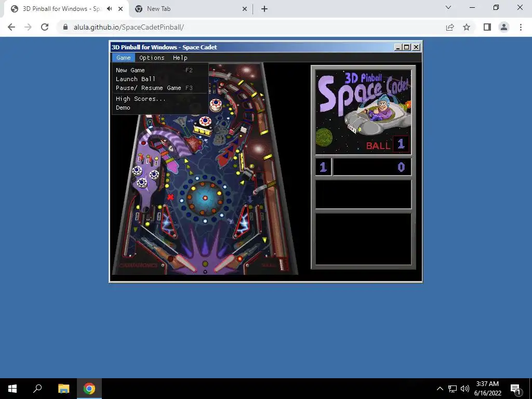
Task: Open the Options menu
Action: pos(152,58)
